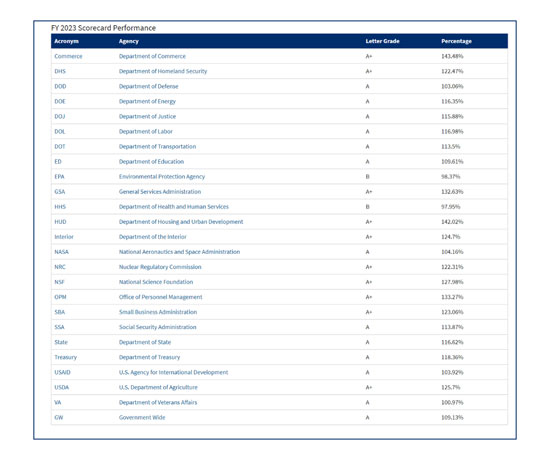Click the Percentage column header
Screen dimensions: 550x460
pyautogui.click(x=456, y=41)
